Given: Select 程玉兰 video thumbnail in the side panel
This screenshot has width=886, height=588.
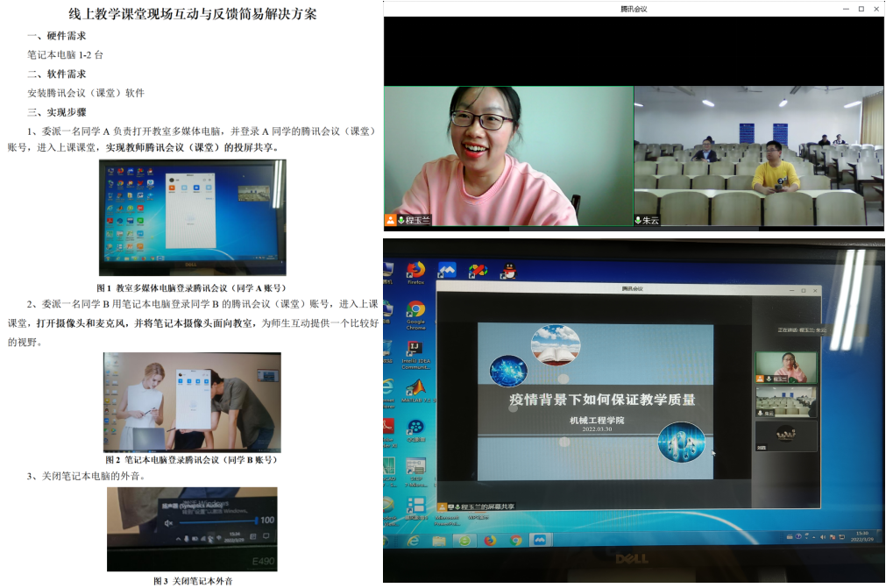Looking at the screenshot, I should (x=785, y=366).
